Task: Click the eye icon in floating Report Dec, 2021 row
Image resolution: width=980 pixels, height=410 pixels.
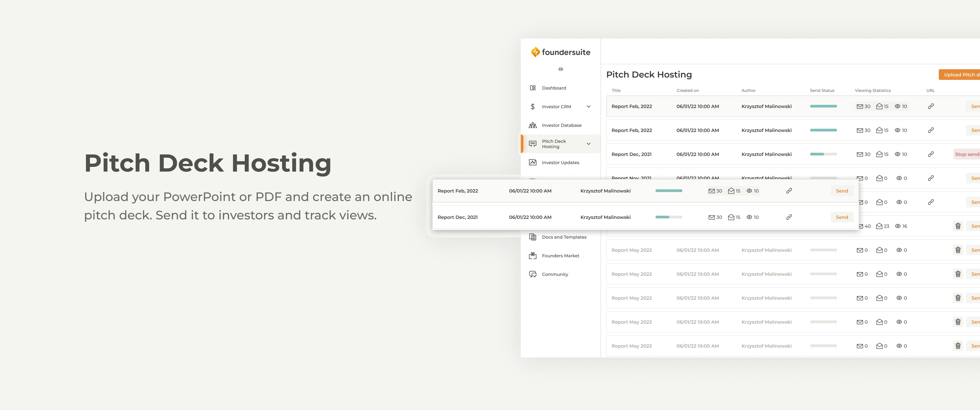Action: point(749,217)
